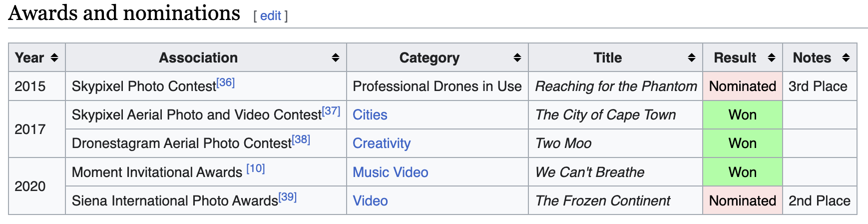Viewport: 868px width, 224px height.
Task: Open the edit link for Awards section
Action: tap(271, 16)
